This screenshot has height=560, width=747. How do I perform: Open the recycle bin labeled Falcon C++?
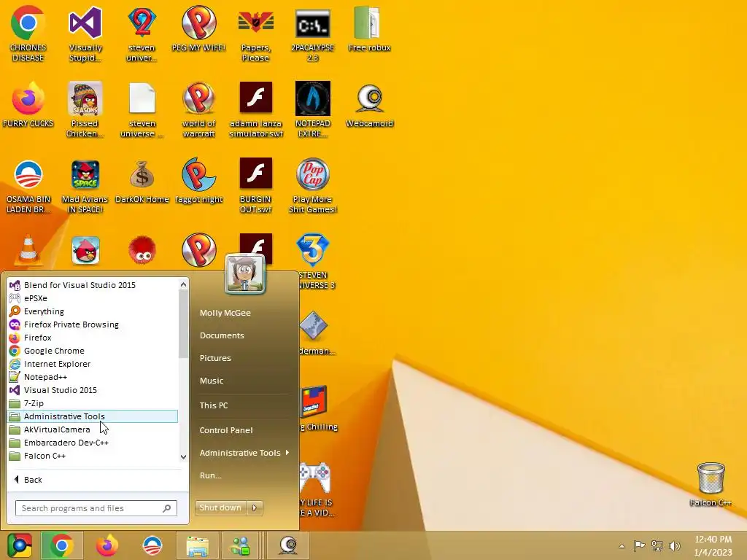711,484
